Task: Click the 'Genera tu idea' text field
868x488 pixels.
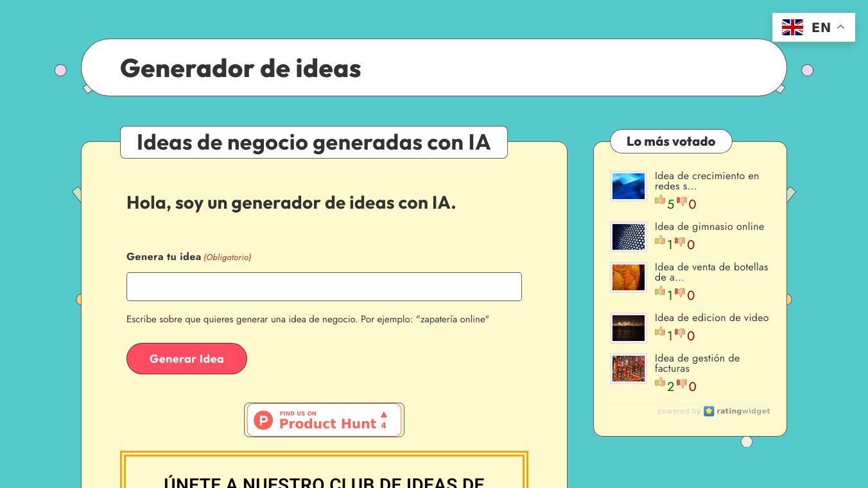Action: click(324, 286)
